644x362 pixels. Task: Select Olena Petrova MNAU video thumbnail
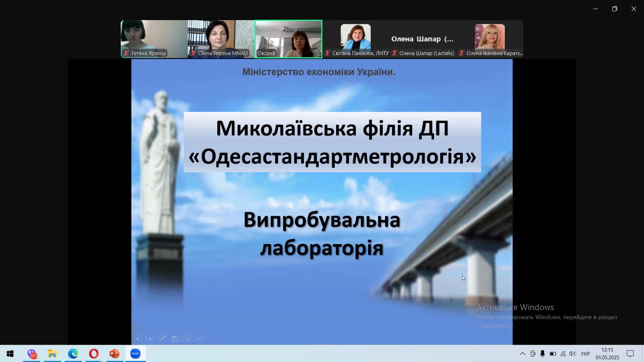[221, 39]
